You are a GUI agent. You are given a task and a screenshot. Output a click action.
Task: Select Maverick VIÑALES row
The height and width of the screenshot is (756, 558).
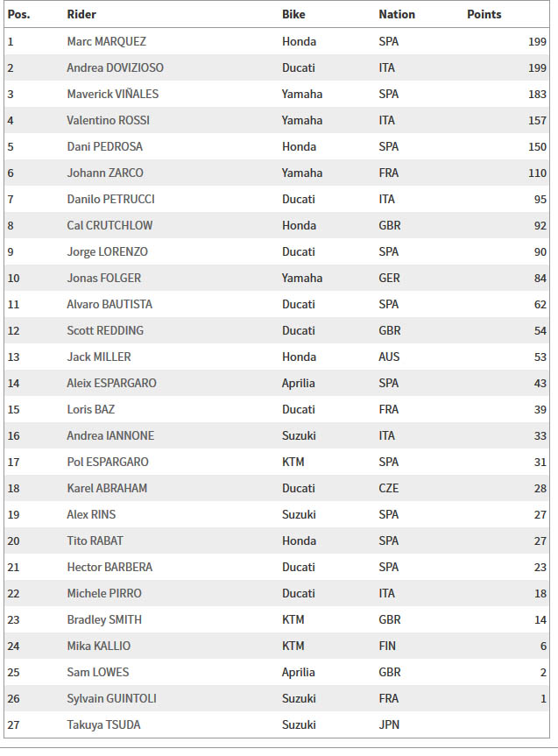click(x=277, y=94)
